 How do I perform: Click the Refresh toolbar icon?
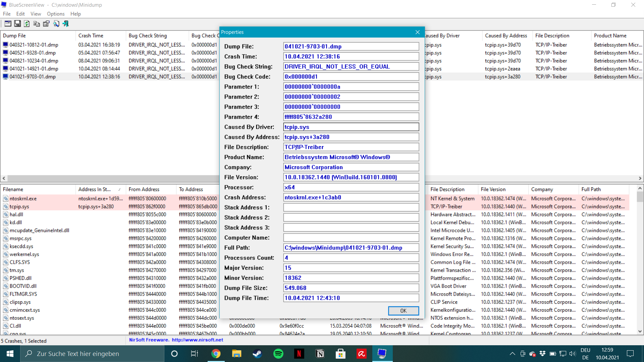click(27, 23)
